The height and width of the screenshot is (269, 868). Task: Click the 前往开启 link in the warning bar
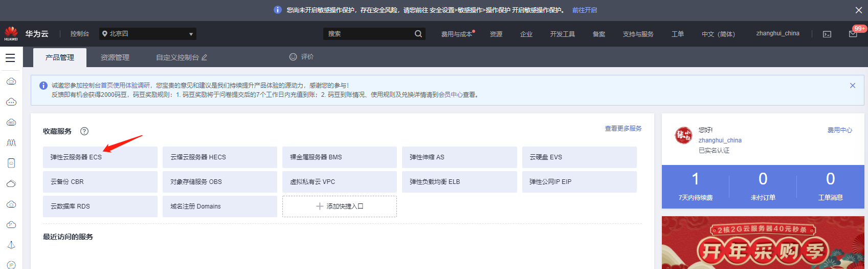585,10
